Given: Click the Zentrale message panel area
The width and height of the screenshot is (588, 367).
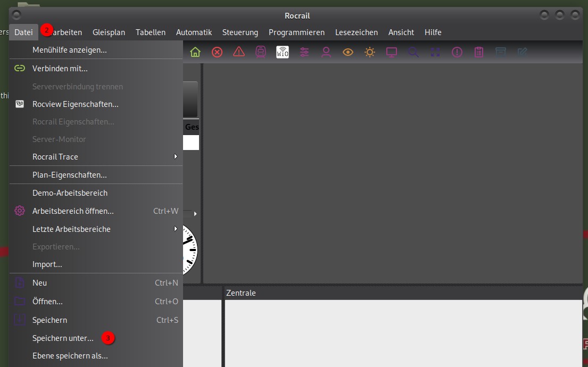Looking at the screenshot, I should [x=403, y=332].
